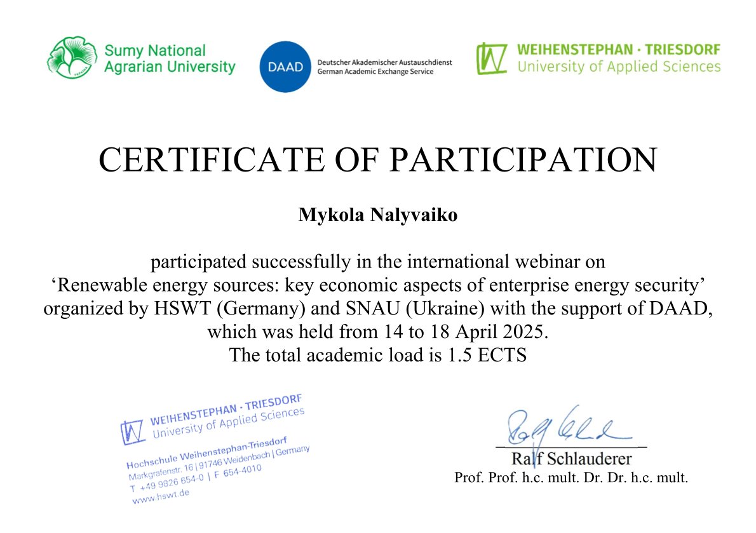Click the green Weihenstephan-Triesdorf W logo in header

click(492, 58)
